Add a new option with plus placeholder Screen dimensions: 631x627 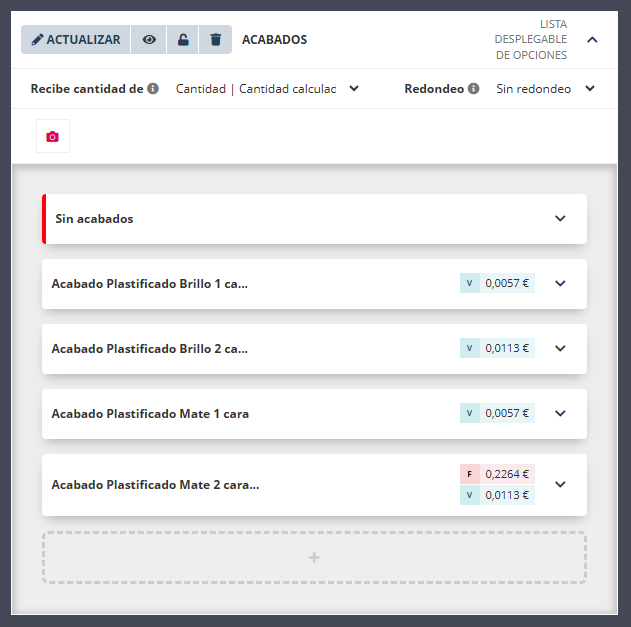[314, 557]
